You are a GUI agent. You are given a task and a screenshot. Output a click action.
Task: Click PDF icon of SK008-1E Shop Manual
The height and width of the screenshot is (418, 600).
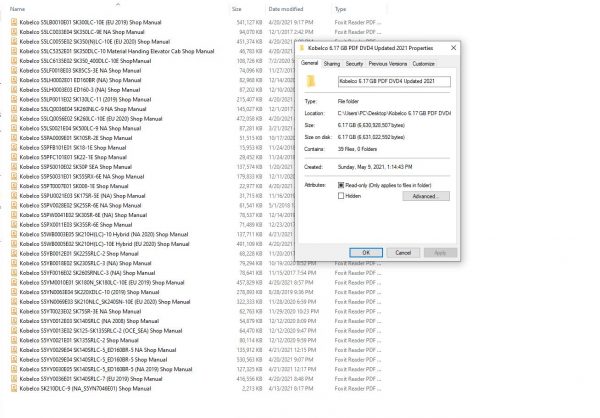(14, 186)
